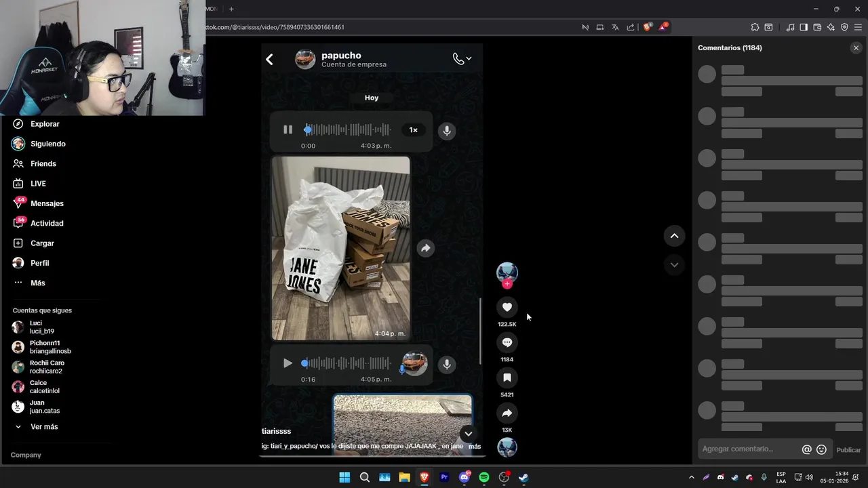Open followed account Pichonn11
Viewport: 868px width, 488px height.
[x=50, y=347]
